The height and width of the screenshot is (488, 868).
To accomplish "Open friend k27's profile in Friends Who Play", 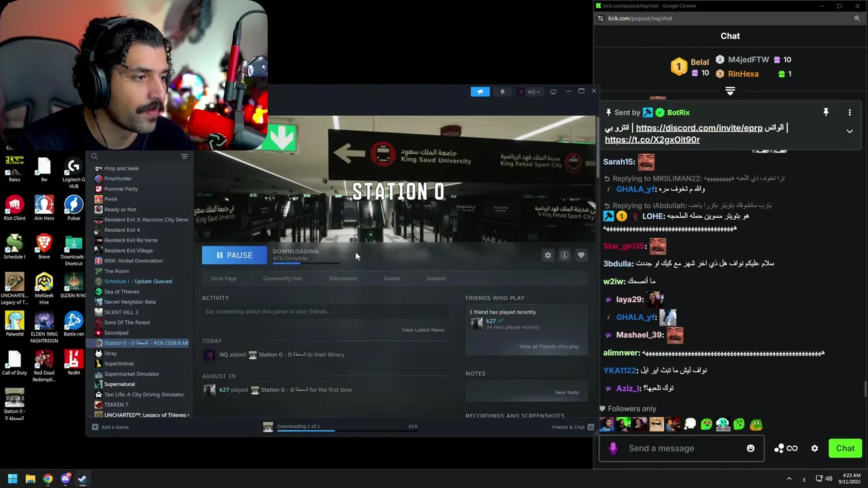I will (491, 321).
